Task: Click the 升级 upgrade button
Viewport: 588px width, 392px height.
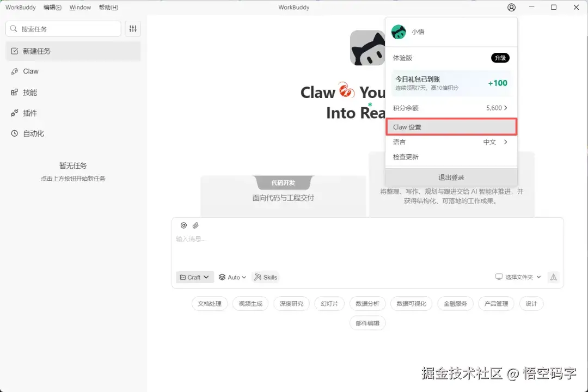Action: tap(500, 58)
